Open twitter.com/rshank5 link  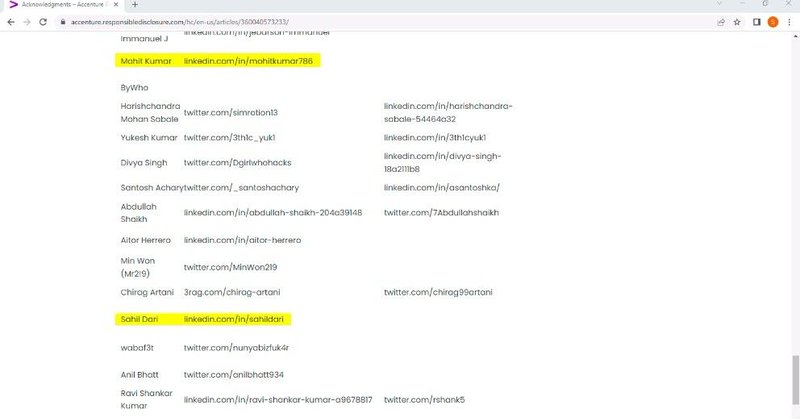[x=424, y=400]
